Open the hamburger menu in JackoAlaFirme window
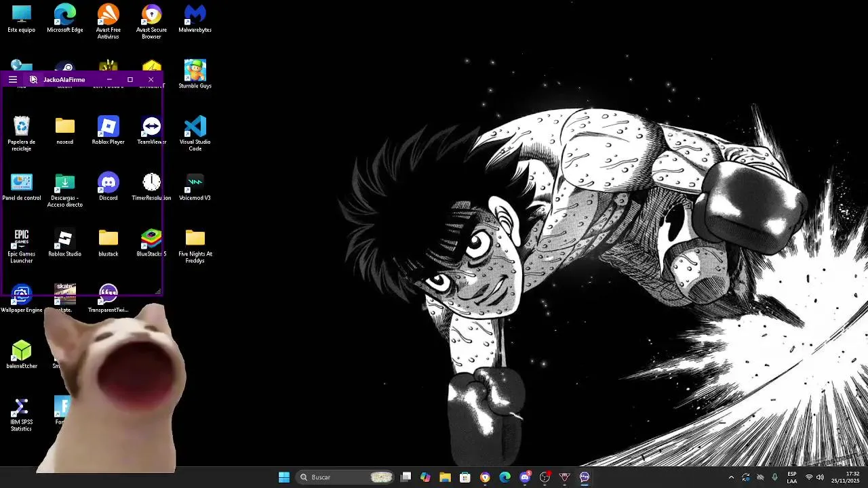 point(12,79)
